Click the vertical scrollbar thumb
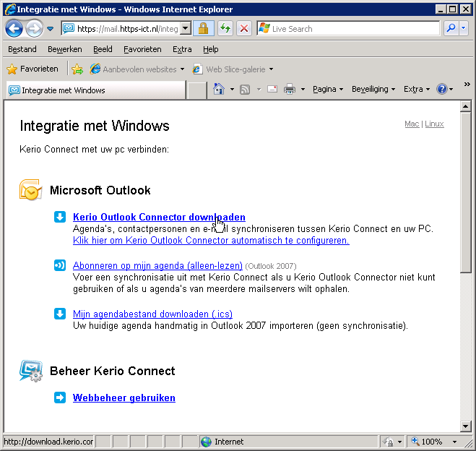 click(x=465, y=192)
